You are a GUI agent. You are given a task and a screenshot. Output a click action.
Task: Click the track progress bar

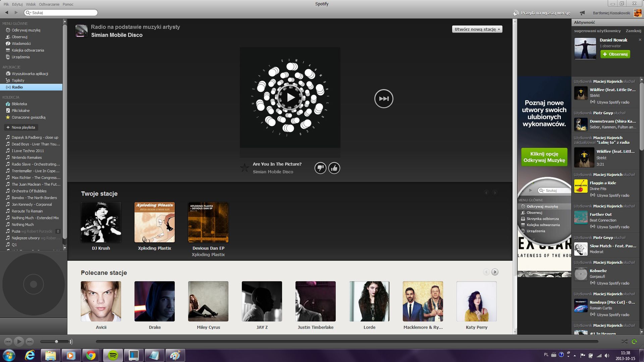click(347, 342)
